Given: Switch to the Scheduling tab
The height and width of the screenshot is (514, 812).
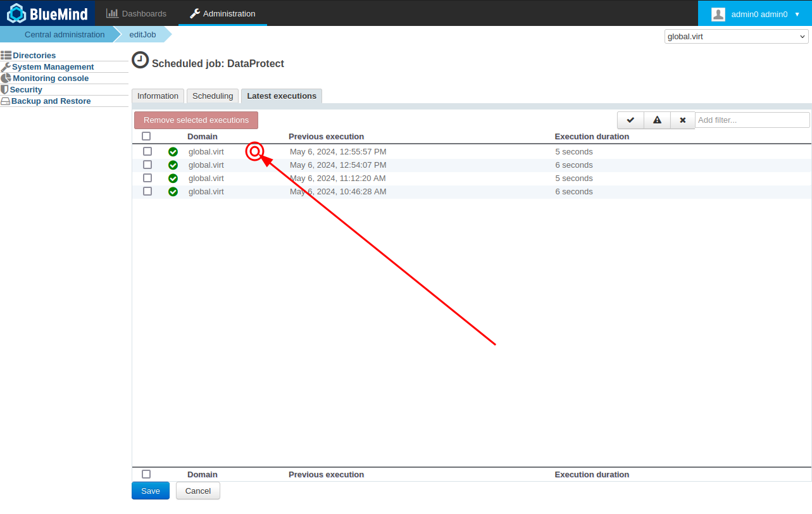Looking at the screenshot, I should 213,96.
